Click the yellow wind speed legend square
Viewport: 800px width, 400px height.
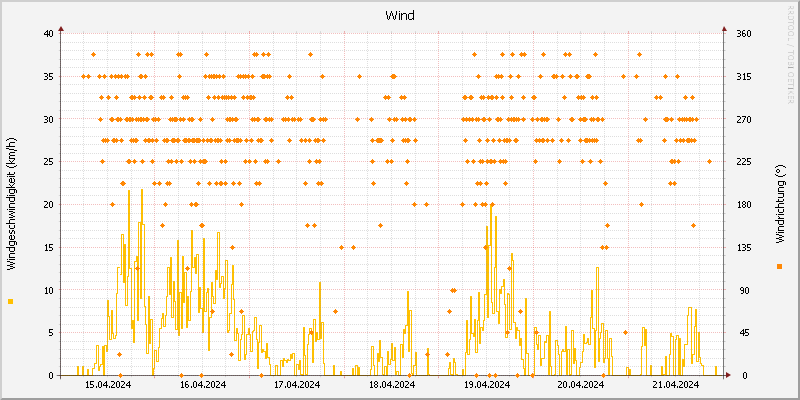[x=11, y=302]
